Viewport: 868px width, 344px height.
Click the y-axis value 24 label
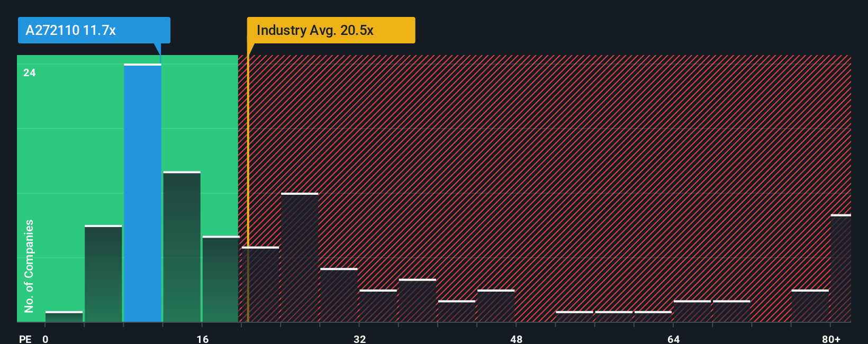click(30, 73)
